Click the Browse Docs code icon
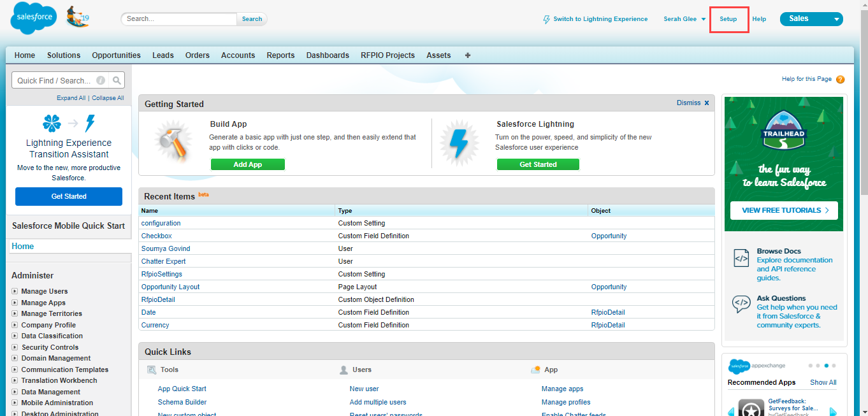The height and width of the screenshot is (416, 868). point(741,258)
